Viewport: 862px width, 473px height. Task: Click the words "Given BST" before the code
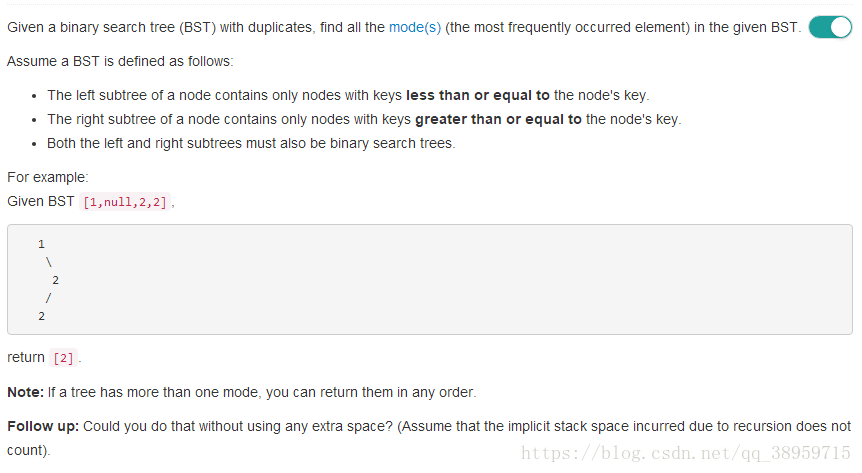click(x=40, y=201)
